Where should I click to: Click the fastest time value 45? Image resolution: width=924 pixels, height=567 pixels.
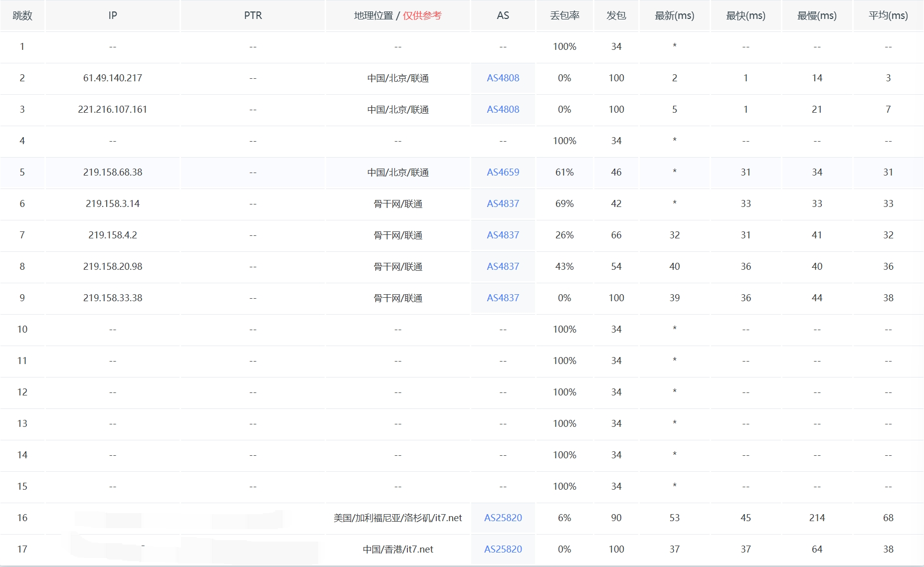745,518
